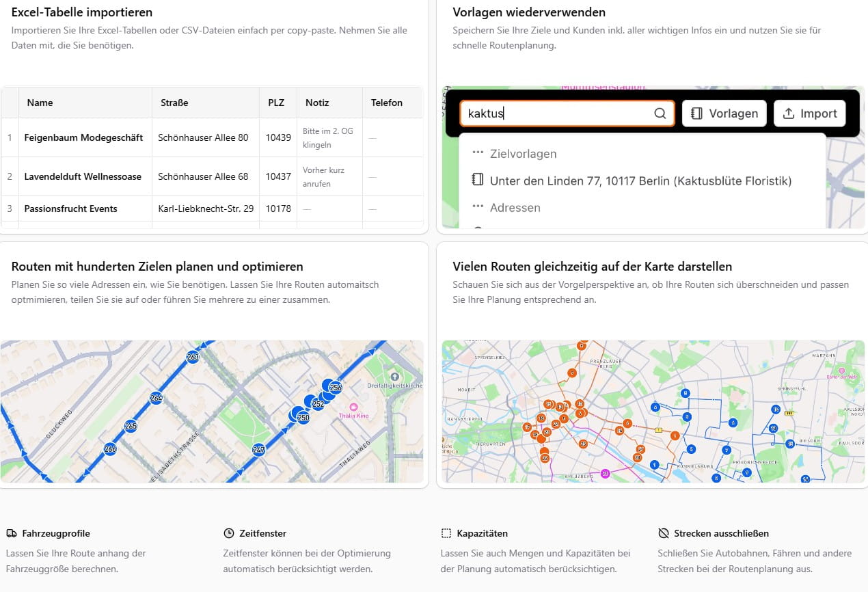The width and height of the screenshot is (868, 592).
Task: Select route stop marker 265 on the map
Action: point(131,426)
